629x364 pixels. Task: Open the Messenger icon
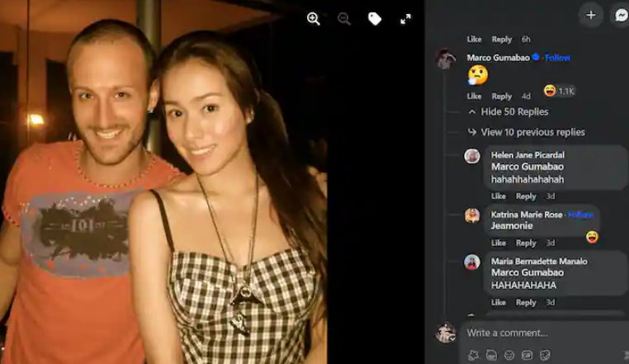[x=621, y=15]
